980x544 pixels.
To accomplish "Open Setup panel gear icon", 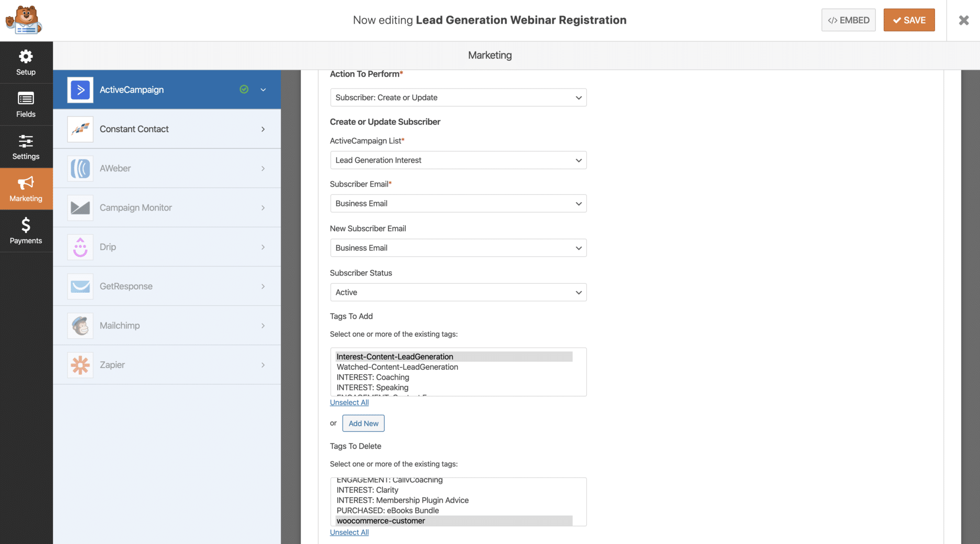I will coord(26,57).
